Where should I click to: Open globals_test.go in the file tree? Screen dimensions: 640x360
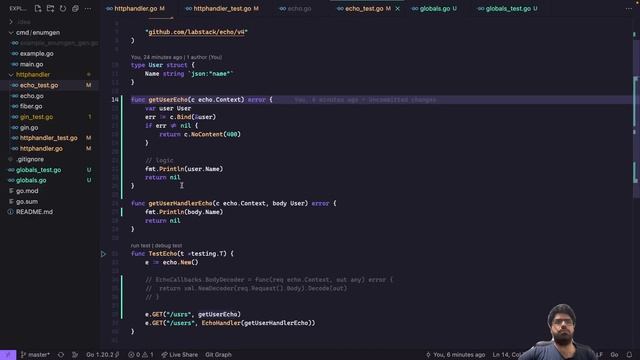point(38,170)
